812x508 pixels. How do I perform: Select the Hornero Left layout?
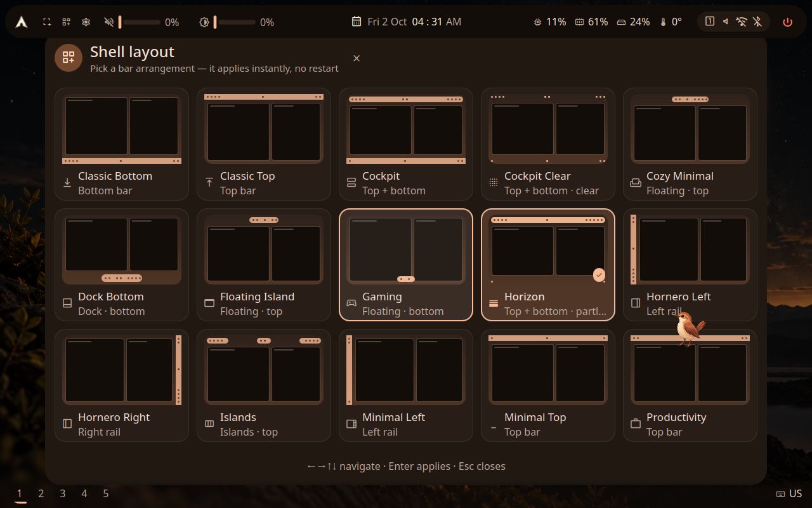[690, 265]
